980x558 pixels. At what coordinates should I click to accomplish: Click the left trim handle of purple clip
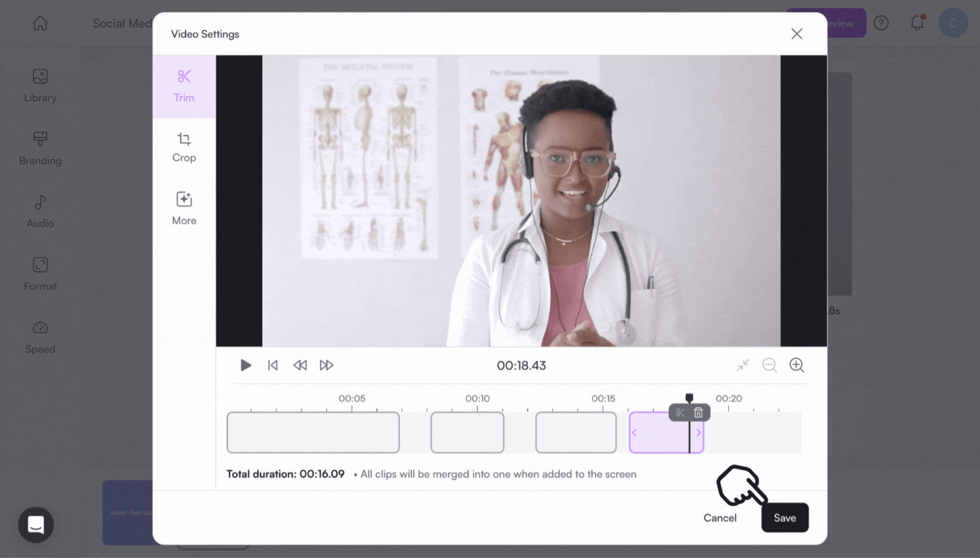[x=634, y=433]
